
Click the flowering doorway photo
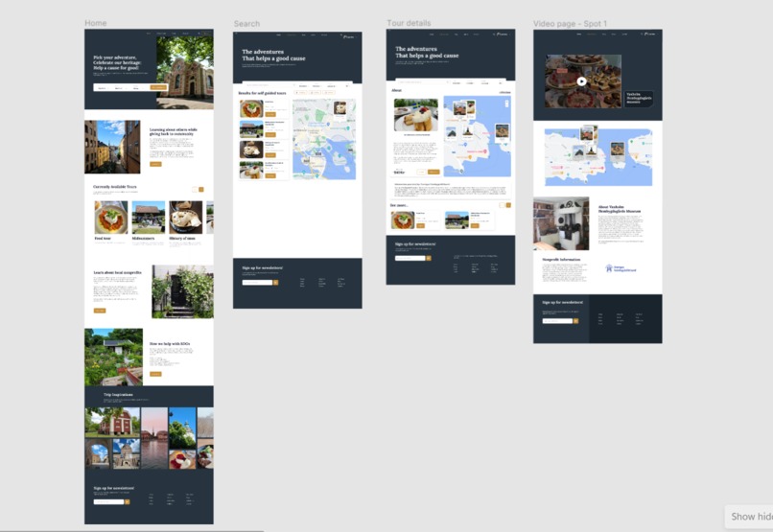coord(183,291)
